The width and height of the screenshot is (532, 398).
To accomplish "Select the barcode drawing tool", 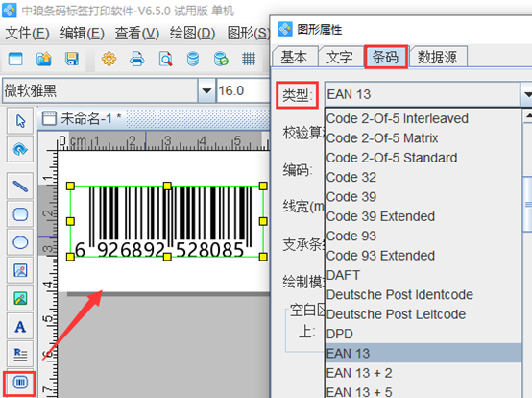I will point(20,383).
